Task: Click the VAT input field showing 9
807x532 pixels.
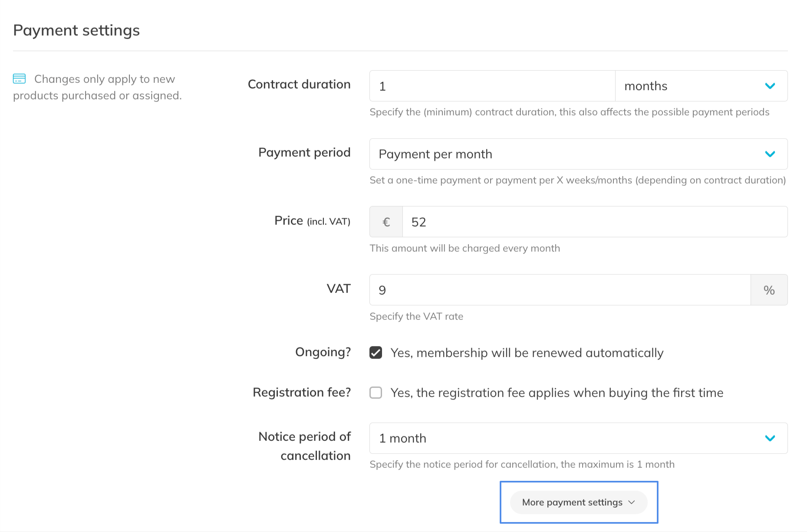Action: pyautogui.click(x=560, y=290)
